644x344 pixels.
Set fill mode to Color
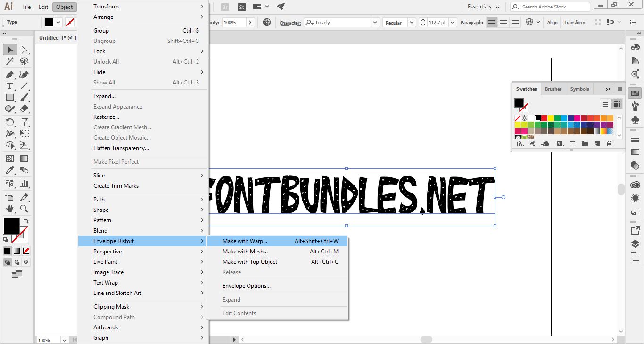(x=7, y=251)
